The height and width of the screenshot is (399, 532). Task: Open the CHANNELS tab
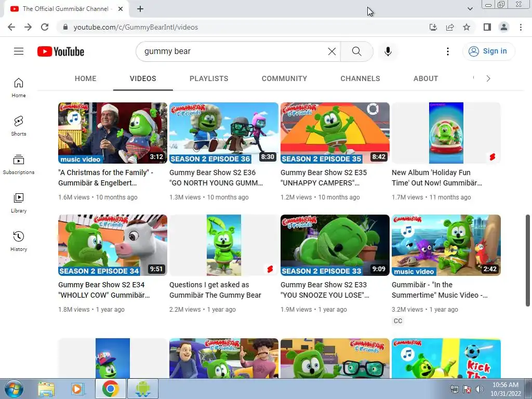[361, 79]
